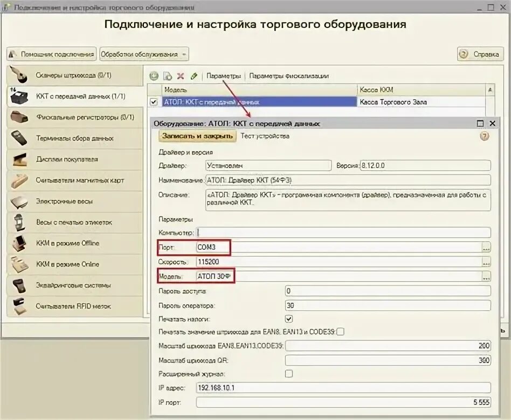Click the customer displays icon
Viewport: 511px width, 420px height.
pos(19,159)
